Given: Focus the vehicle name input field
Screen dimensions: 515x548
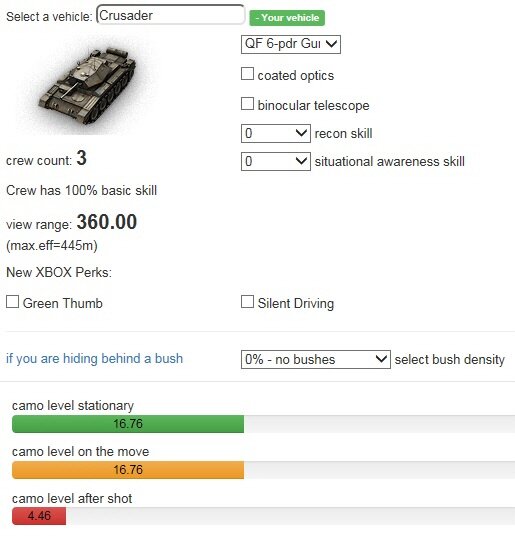Looking at the screenshot, I should coord(171,15).
